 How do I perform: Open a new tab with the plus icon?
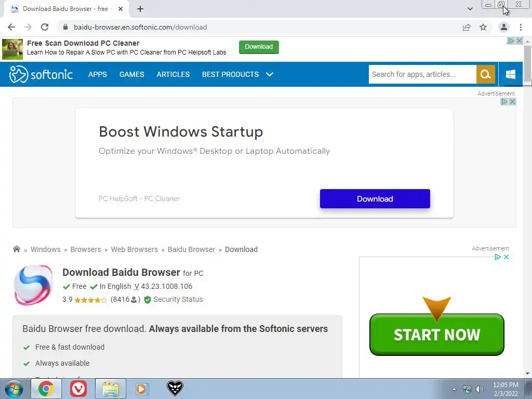(x=140, y=9)
